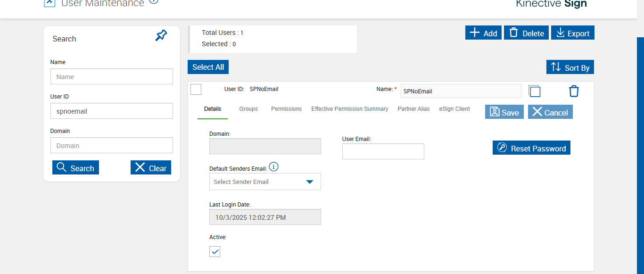Click the dropdown arrow for sender email
Screen dimensions: 644x274
[310, 182]
